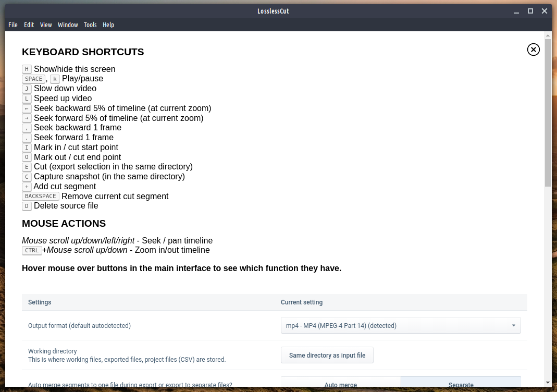Viewport: 557px width, 392px height.
Task: Open the View menu
Action: click(46, 25)
